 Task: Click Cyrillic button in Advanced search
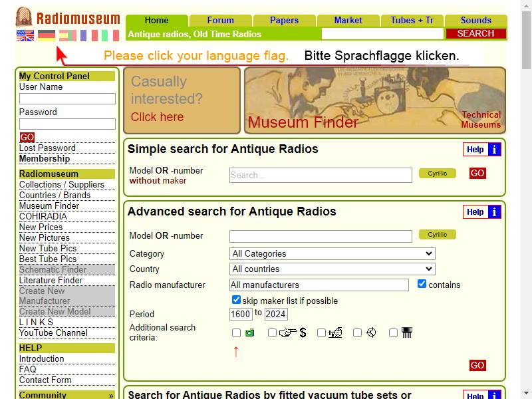click(438, 235)
